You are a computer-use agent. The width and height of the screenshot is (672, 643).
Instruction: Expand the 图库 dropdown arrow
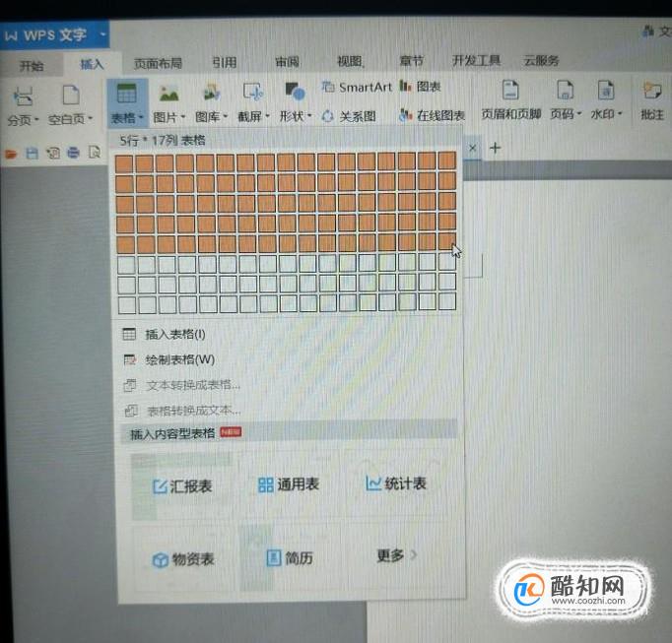pos(226,116)
